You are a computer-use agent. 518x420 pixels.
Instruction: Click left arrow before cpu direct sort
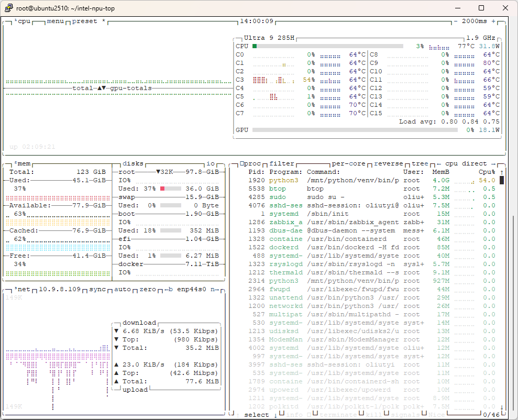(439, 164)
